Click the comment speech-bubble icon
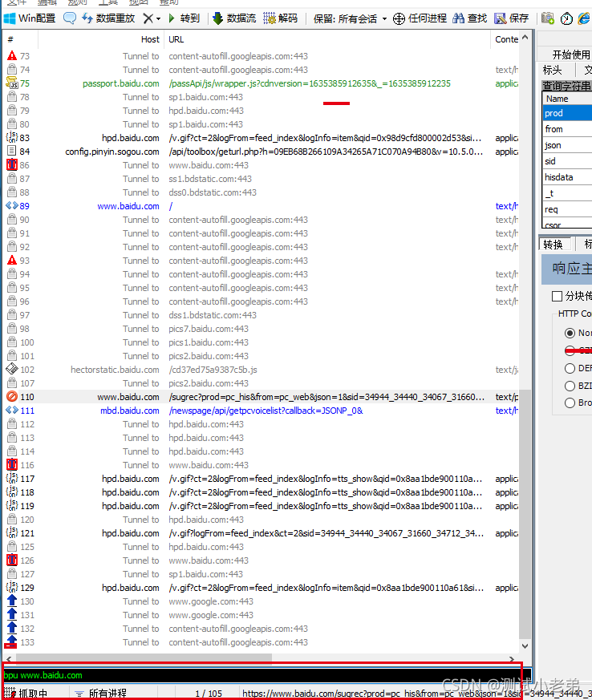The width and height of the screenshot is (592, 700). (x=70, y=18)
